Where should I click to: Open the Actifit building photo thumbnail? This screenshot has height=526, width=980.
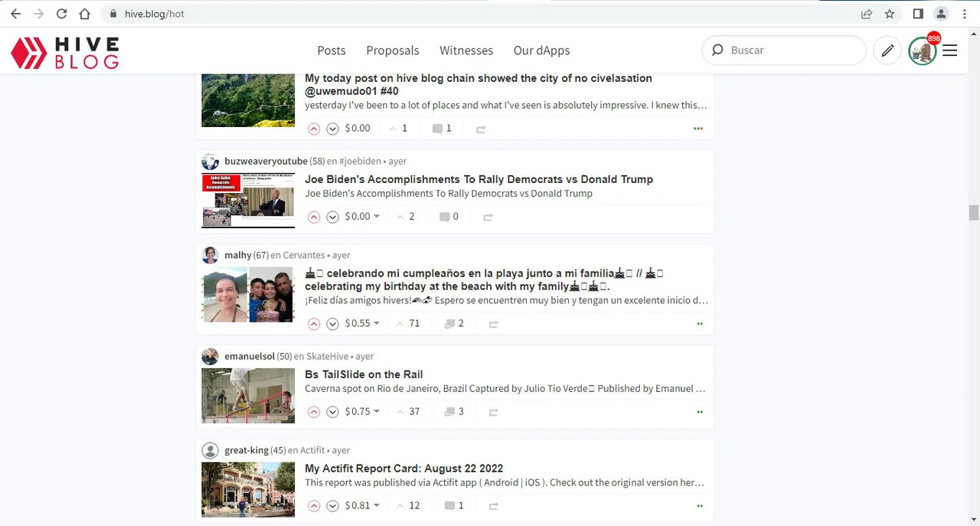coord(248,490)
